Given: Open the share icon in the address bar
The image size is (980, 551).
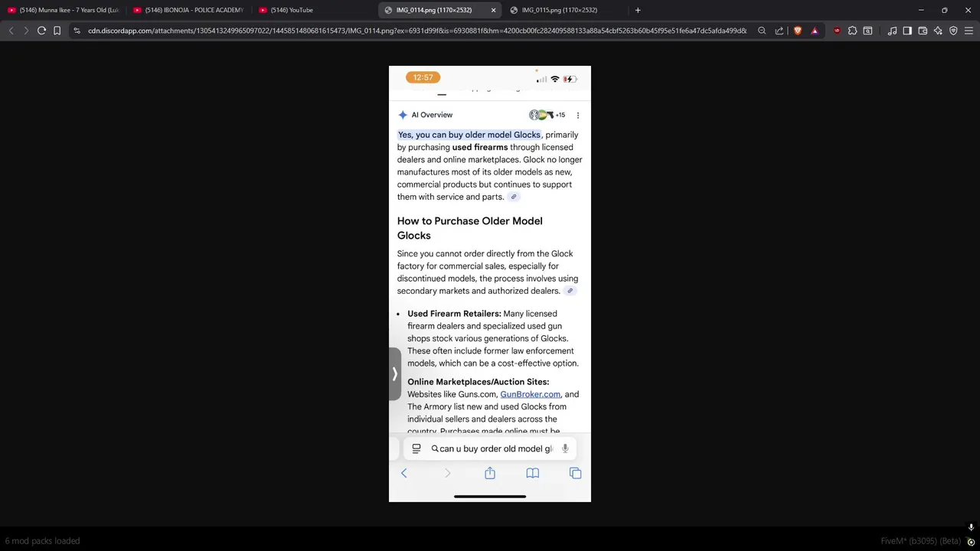Looking at the screenshot, I should pos(779,31).
